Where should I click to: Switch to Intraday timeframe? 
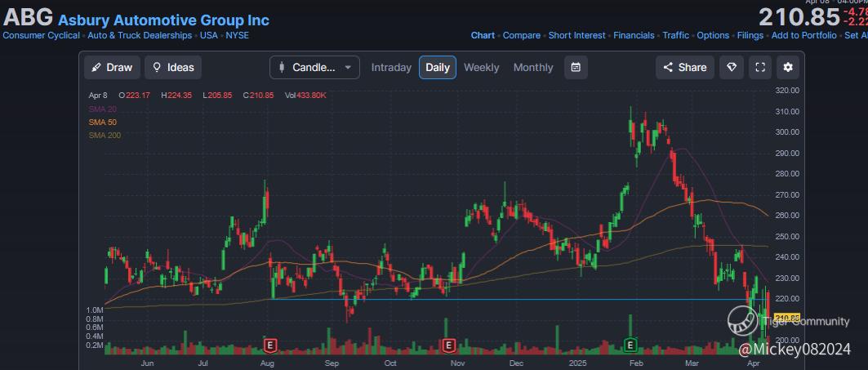coord(391,67)
